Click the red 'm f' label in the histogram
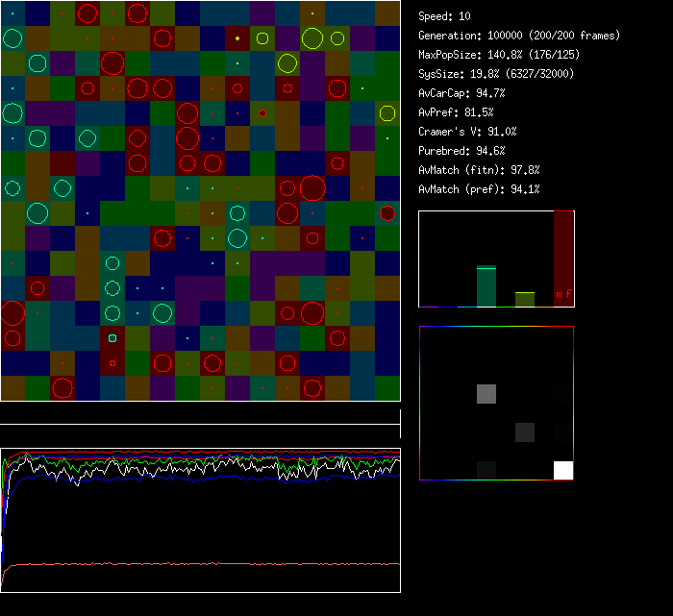 tap(562, 295)
